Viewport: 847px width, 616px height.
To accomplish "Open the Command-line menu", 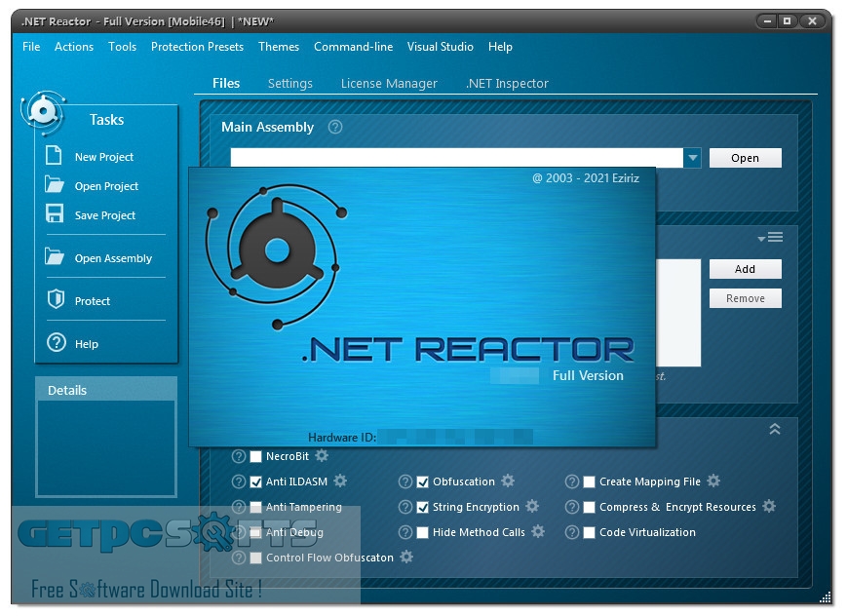I will (x=353, y=47).
